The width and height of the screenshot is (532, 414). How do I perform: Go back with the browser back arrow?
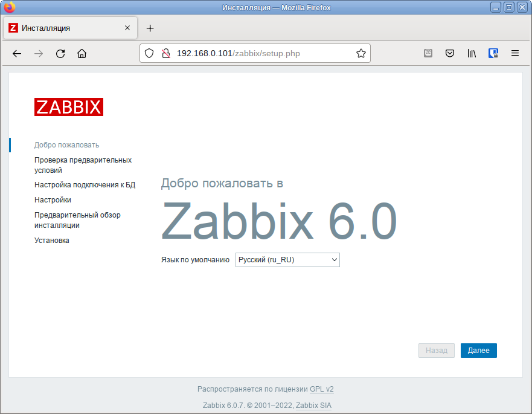(17, 53)
